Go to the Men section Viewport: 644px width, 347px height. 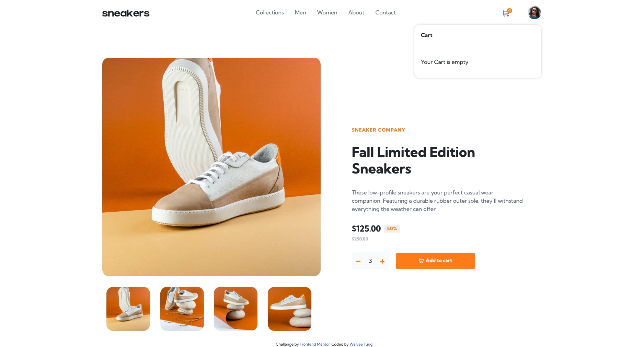point(300,13)
